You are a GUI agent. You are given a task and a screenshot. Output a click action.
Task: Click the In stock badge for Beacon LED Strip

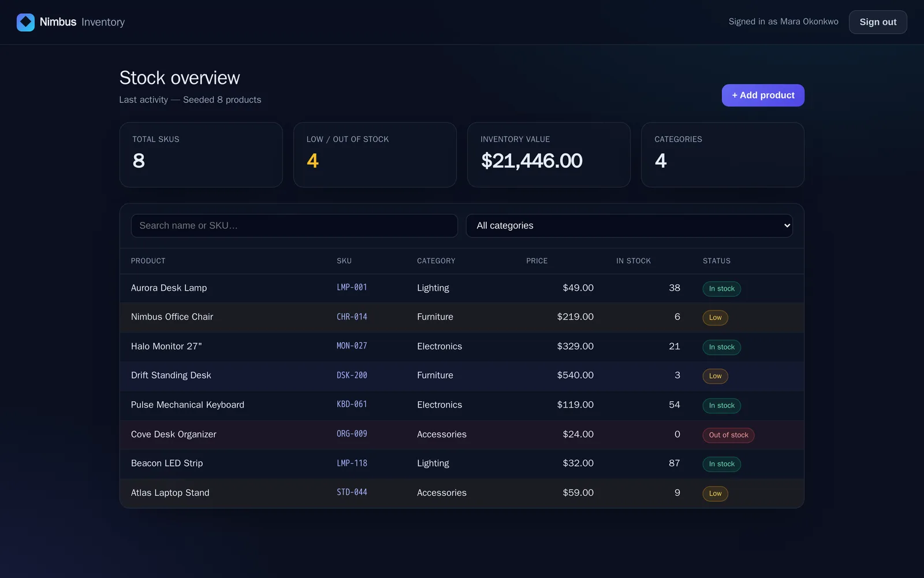[722, 464]
